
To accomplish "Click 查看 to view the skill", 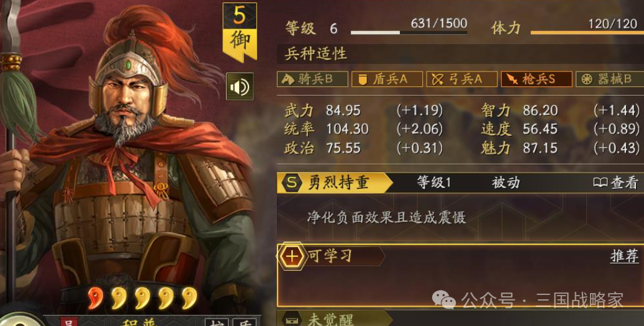I will click(625, 183).
